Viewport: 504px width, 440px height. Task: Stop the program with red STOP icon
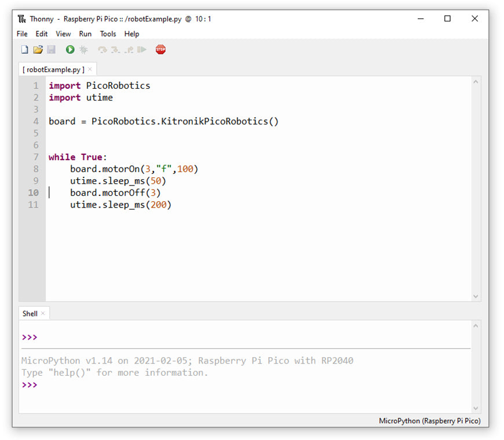click(160, 50)
